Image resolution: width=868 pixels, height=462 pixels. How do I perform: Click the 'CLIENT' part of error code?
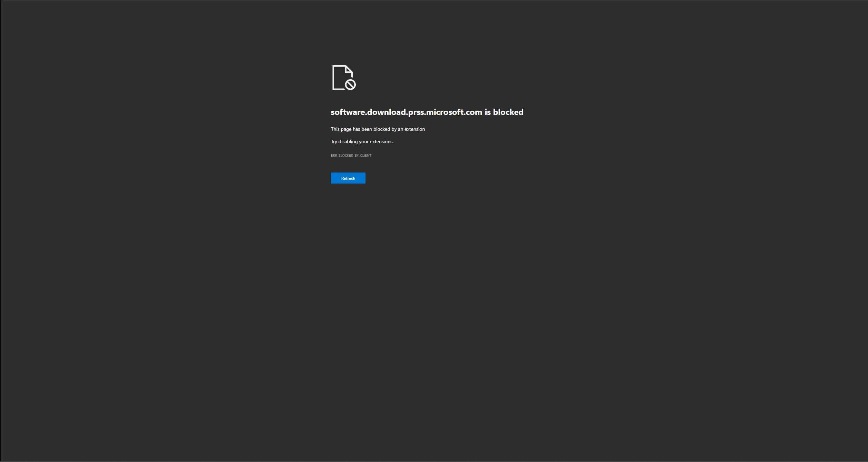[365, 156]
